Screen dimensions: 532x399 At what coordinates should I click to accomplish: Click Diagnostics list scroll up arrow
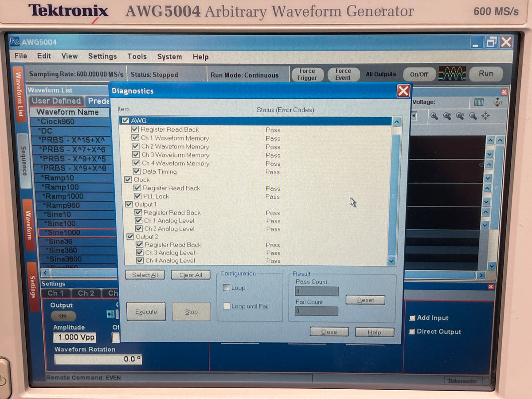point(396,122)
